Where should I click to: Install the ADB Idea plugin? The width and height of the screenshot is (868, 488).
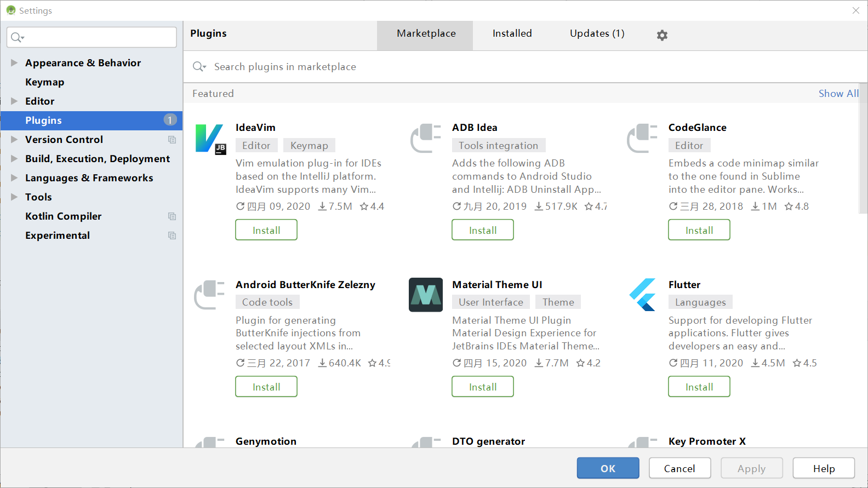[x=483, y=230]
